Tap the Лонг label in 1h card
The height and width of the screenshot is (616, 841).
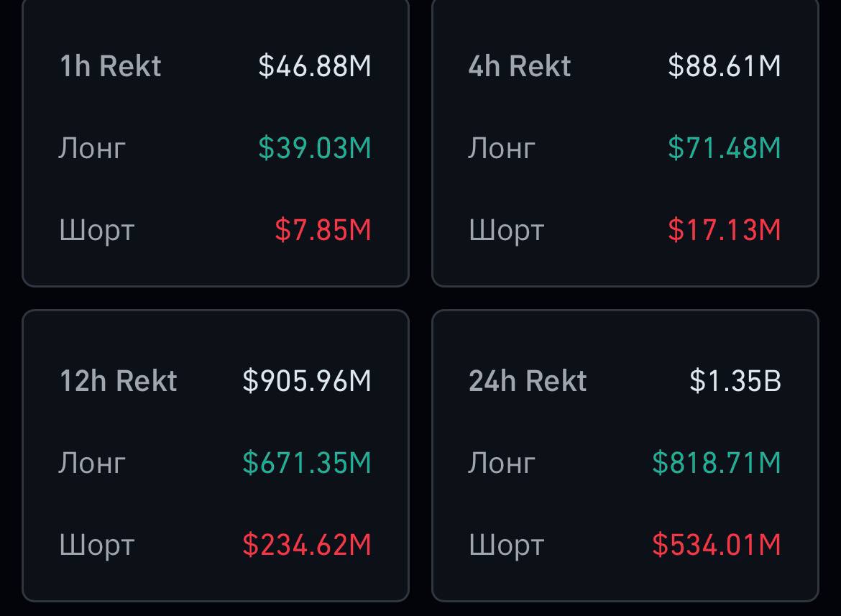pyautogui.click(x=92, y=149)
